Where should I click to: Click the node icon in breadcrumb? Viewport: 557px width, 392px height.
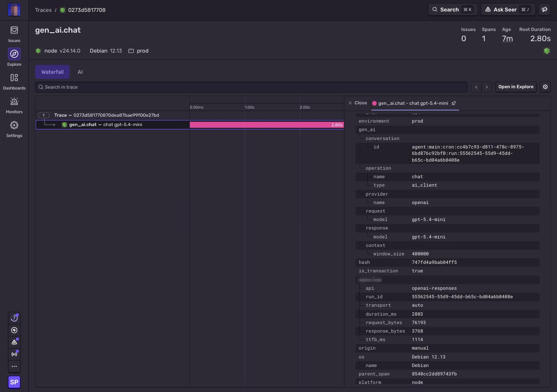coord(63,10)
